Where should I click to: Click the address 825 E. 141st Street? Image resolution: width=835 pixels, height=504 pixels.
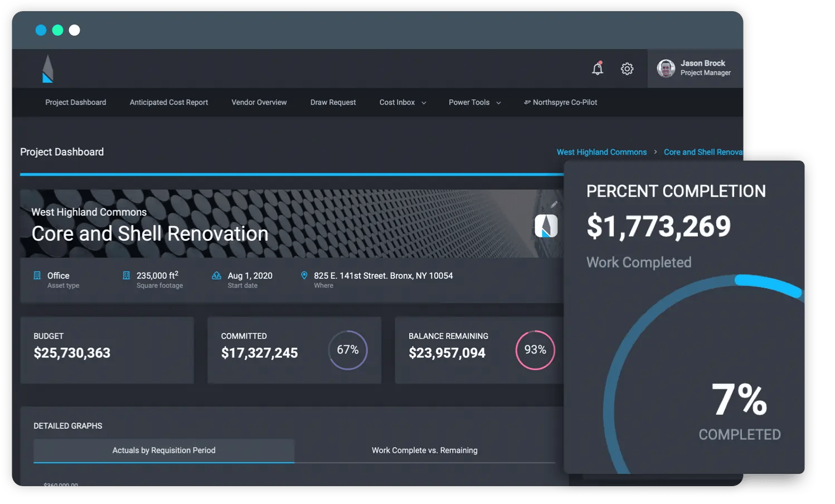(x=383, y=275)
